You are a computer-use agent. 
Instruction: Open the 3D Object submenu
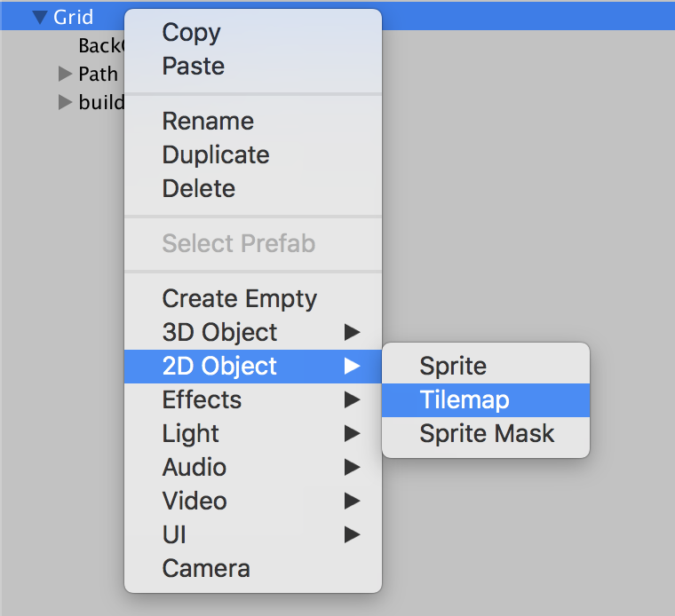[253, 332]
